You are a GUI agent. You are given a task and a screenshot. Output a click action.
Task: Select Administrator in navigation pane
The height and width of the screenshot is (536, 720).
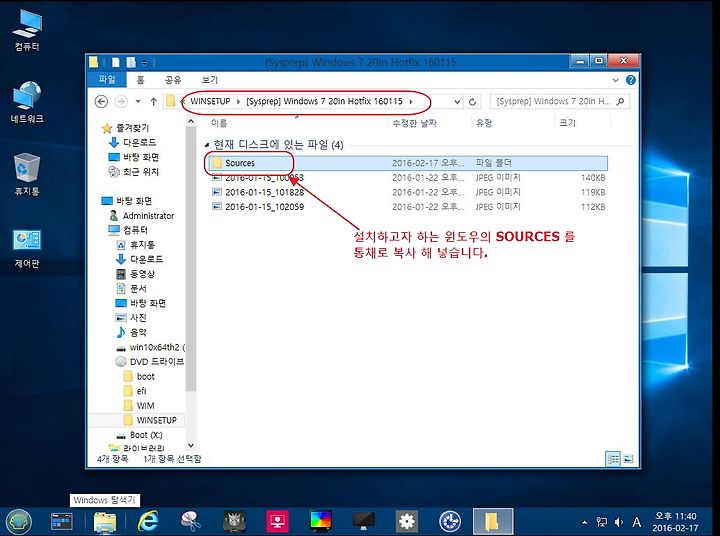click(142, 215)
